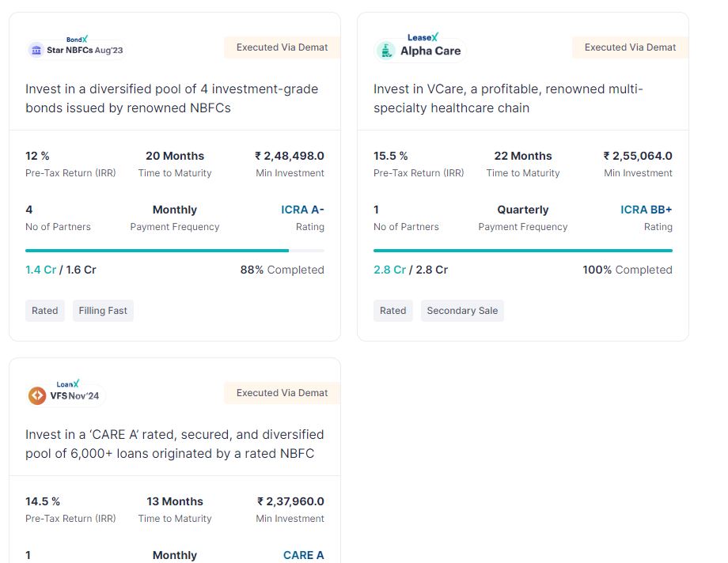Click the ICRA A- rating link
728x563 pixels.
[x=303, y=210]
